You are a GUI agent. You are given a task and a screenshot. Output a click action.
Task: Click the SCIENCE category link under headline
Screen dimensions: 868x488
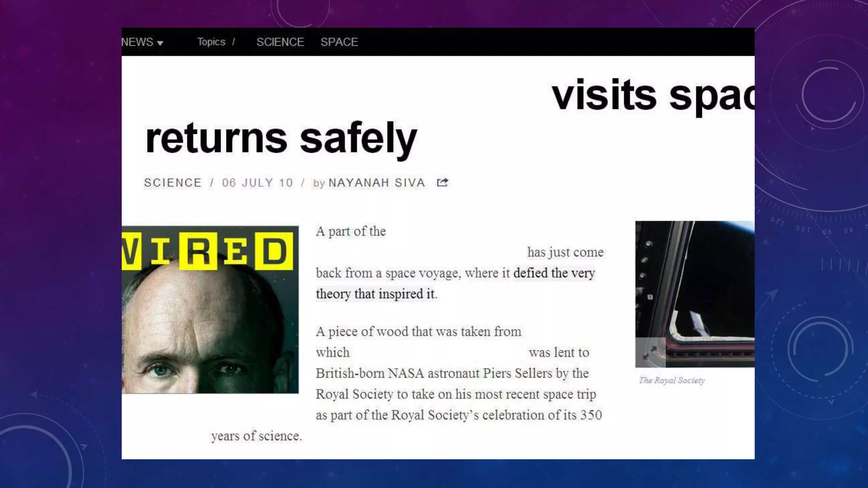[x=172, y=183]
